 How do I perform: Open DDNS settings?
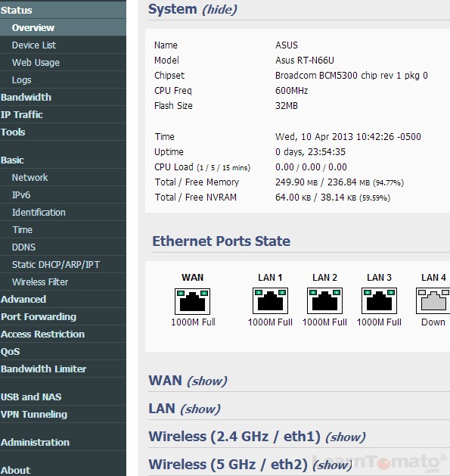coord(63,247)
